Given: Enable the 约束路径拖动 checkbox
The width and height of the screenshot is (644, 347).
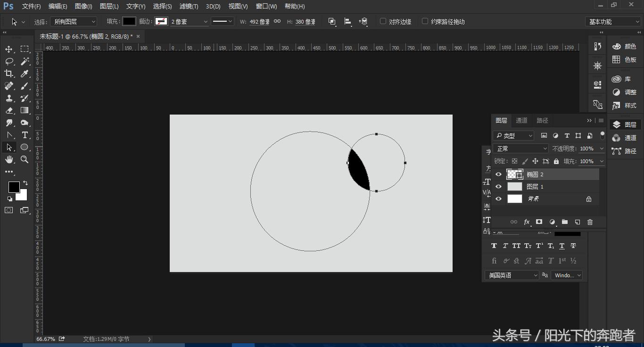Looking at the screenshot, I should click(425, 21).
